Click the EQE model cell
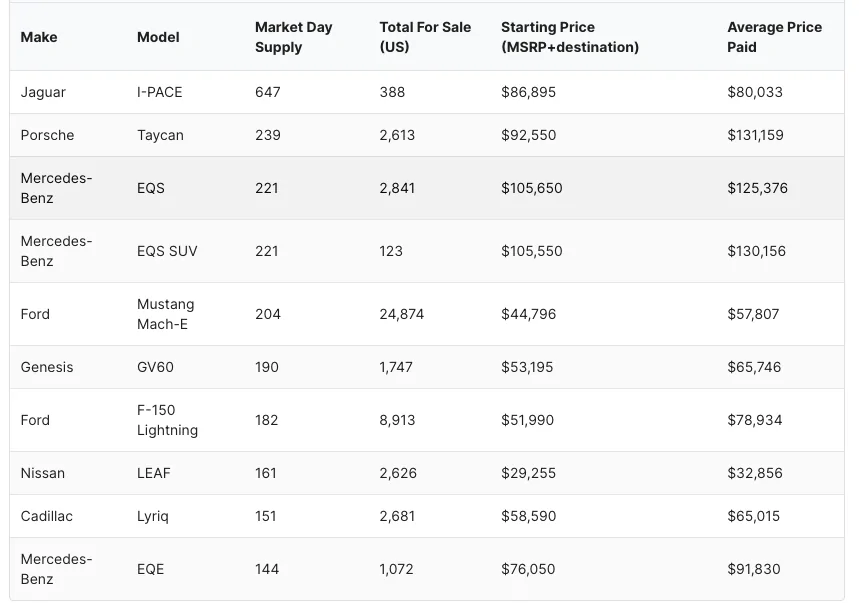This screenshot has height=603, width=859. click(151, 570)
